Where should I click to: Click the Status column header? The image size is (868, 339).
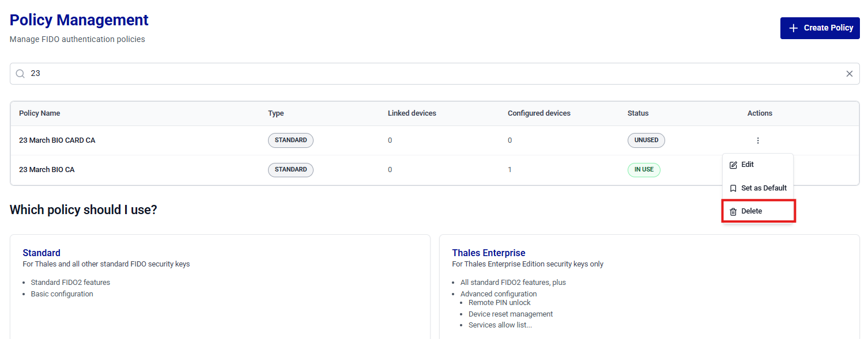click(x=638, y=113)
